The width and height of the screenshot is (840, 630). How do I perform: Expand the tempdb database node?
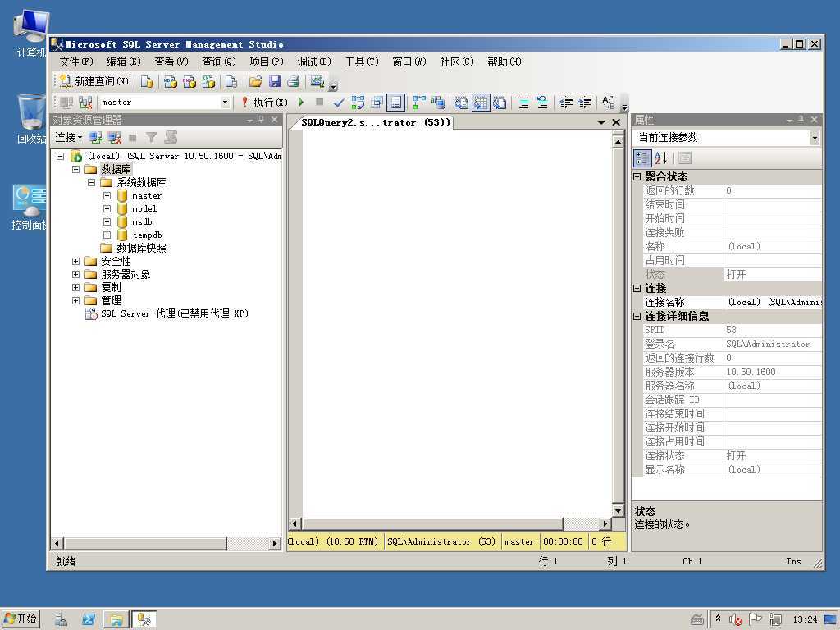pyautogui.click(x=107, y=235)
